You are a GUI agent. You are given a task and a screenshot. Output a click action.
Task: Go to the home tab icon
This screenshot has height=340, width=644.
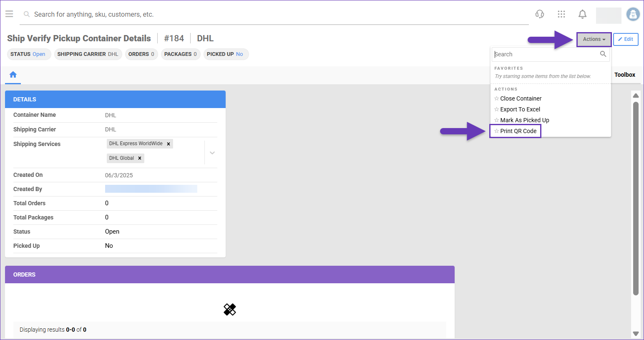13,75
